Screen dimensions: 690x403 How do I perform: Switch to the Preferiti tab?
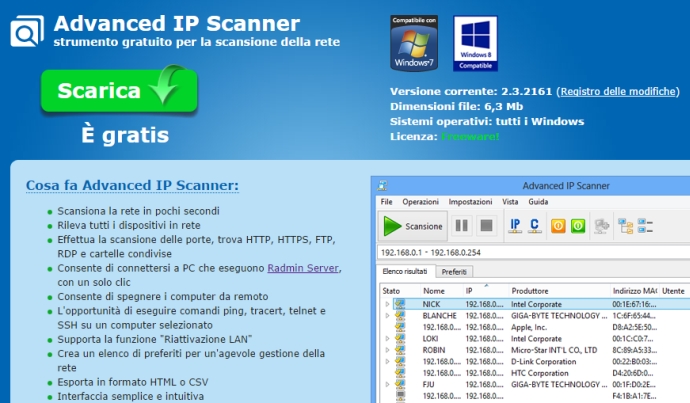coord(454,272)
